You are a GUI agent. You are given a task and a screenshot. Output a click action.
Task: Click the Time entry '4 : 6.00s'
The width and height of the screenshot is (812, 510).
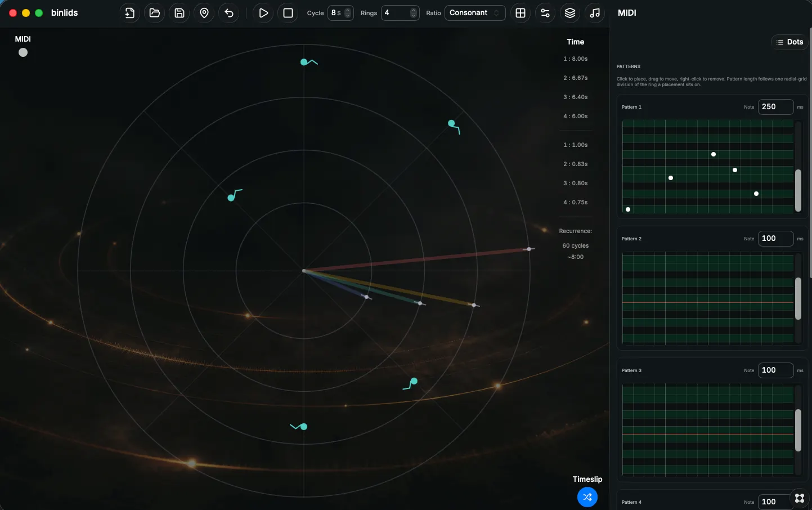click(575, 117)
